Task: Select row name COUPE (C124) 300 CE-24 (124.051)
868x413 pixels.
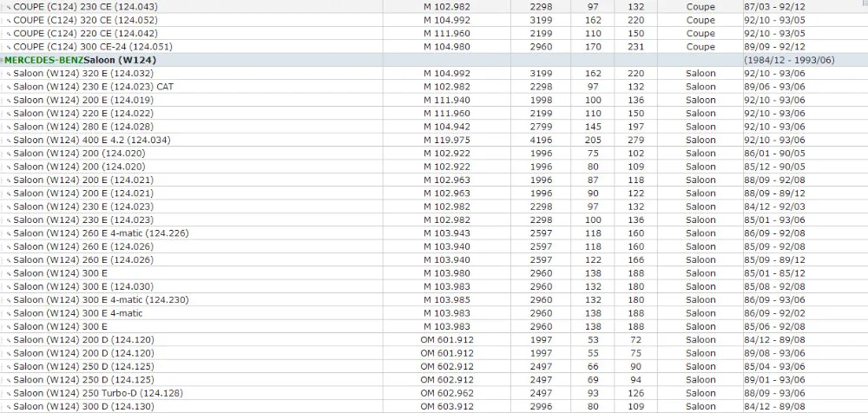Action: tap(93, 47)
